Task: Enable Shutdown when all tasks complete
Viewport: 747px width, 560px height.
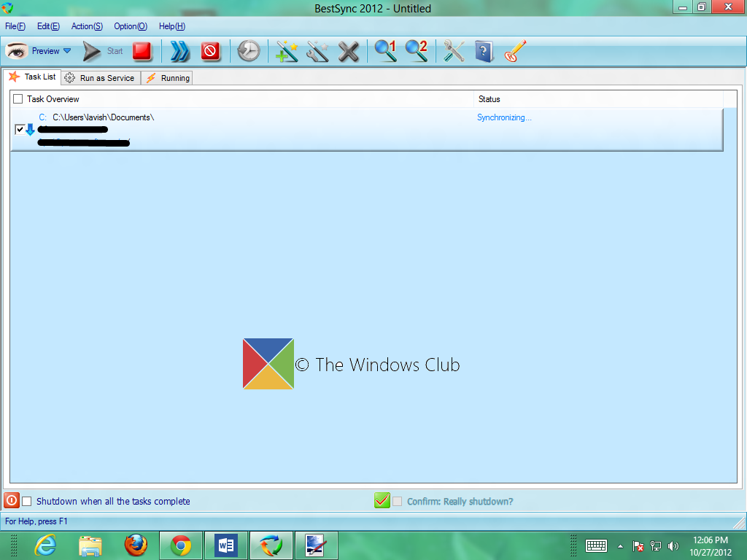Action: tap(27, 502)
